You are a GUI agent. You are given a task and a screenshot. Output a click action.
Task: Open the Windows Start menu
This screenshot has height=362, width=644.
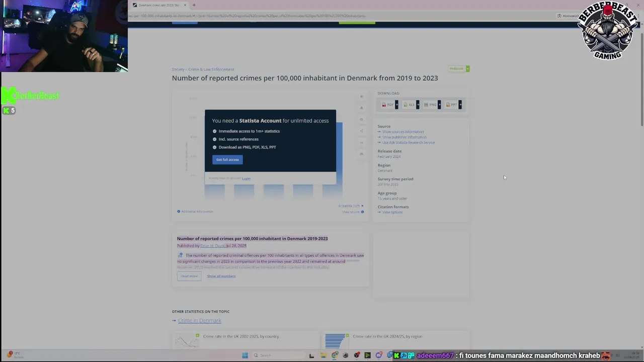click(x=245, y=355)
